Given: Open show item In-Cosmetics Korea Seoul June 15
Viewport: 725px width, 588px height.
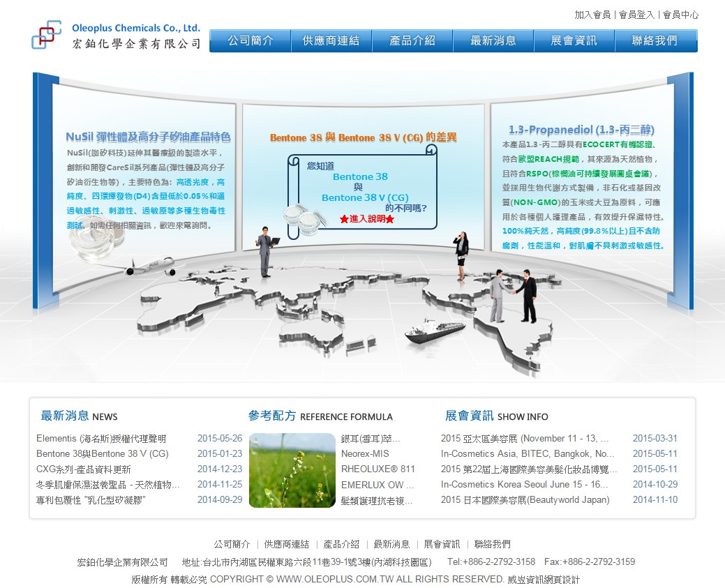Looking at the screenshot, I should [524, 485].
